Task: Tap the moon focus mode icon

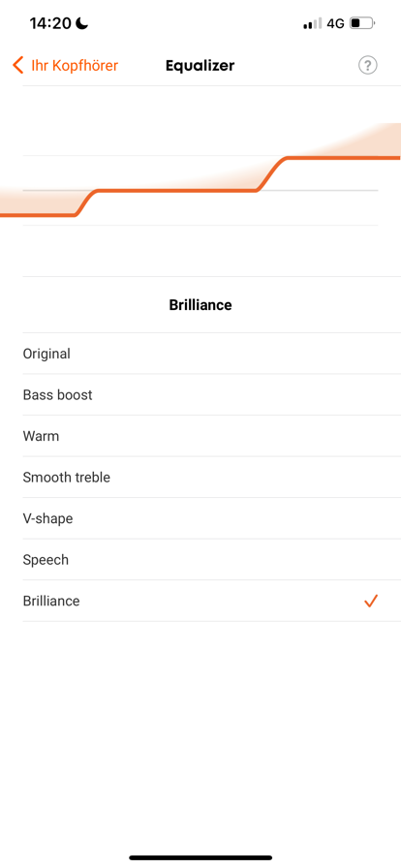Action: coord(82,23)
